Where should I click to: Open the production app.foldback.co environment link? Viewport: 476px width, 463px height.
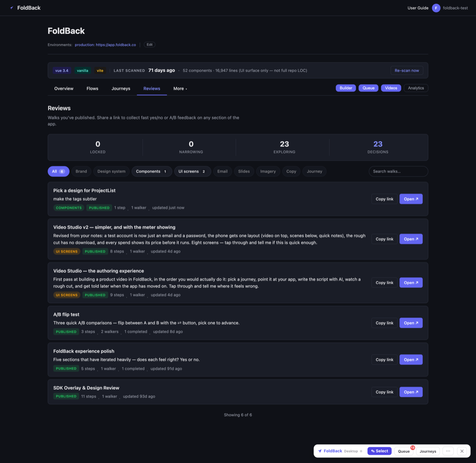105,45
